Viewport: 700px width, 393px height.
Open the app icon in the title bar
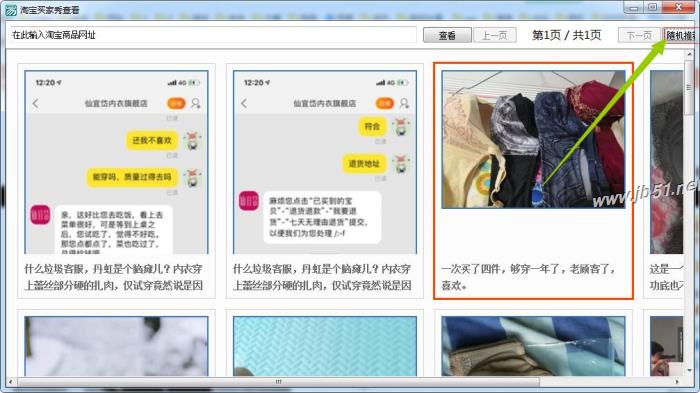(11, 10)
